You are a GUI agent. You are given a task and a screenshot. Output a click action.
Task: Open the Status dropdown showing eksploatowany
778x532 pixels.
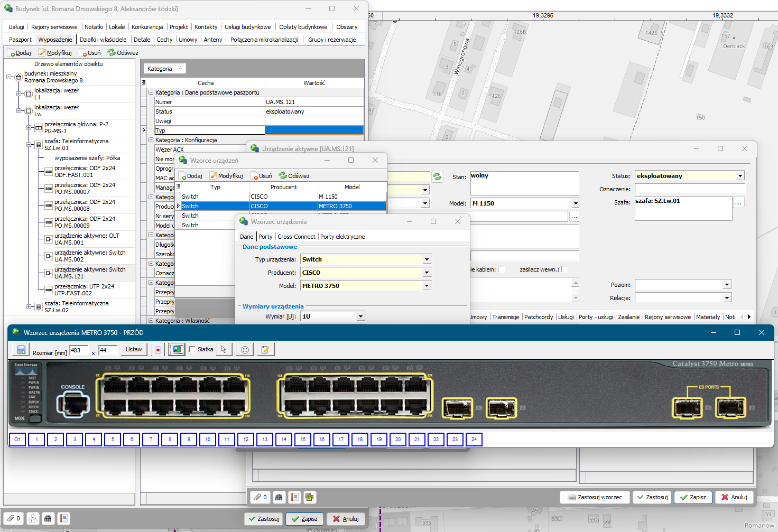point(740,176)
